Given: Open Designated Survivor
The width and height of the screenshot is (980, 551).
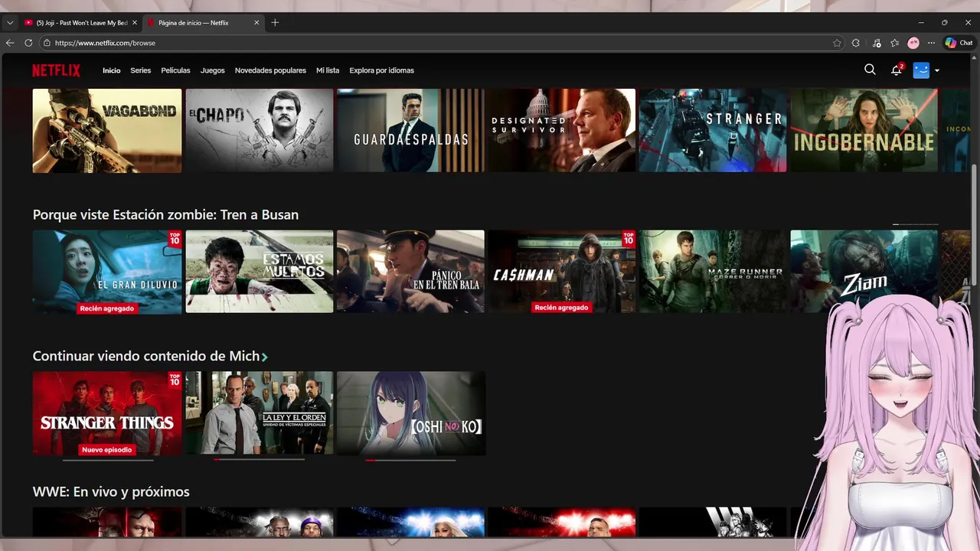Looking at the screenshot, I should pos(562,130).
